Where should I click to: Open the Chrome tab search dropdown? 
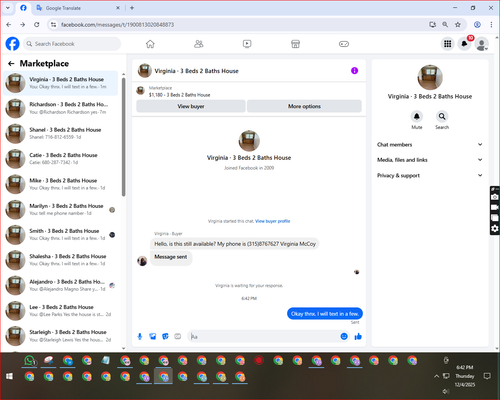click(x=8, y=8)
